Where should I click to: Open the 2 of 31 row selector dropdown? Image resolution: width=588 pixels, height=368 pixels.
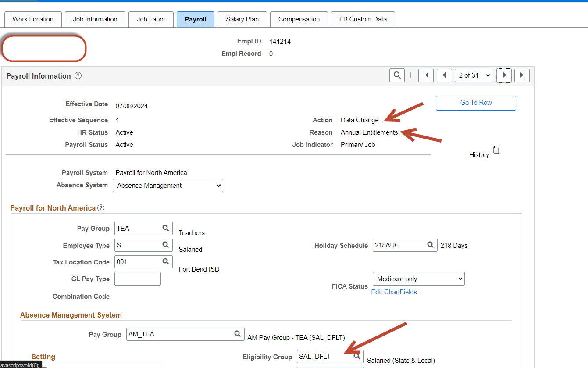[x=474, y=75]
